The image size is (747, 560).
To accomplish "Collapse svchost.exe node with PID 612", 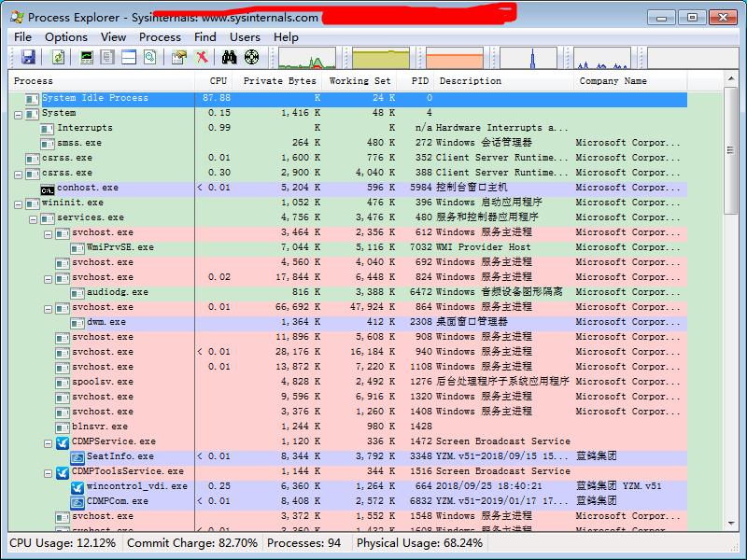I will (x=49, y=235).
